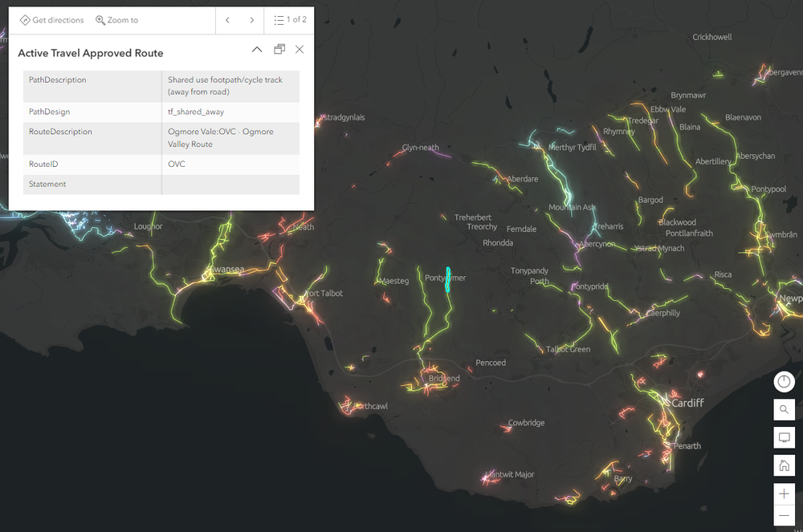Click the Tonypandy map label
Image resolution: width=803 pixels, height=532 pixels.
pos(529,270)
